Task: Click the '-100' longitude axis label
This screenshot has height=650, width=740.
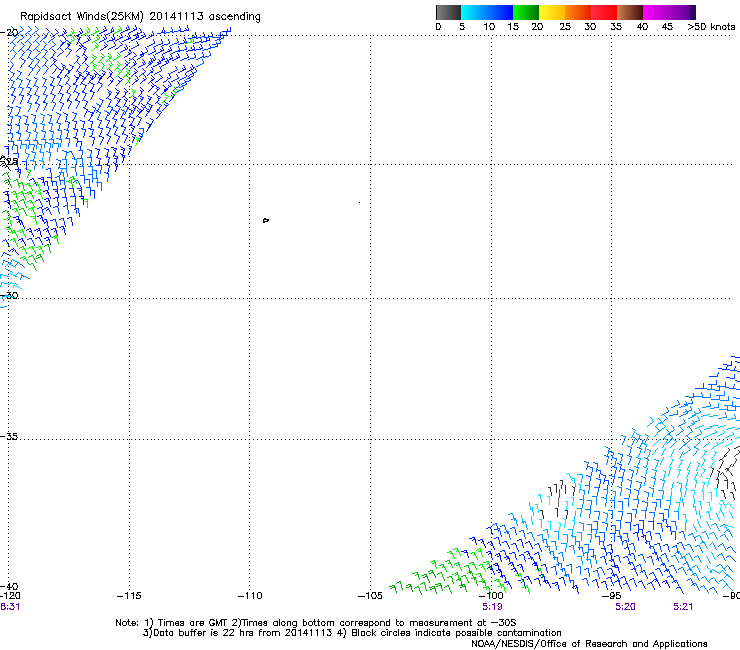Action: 491,596
